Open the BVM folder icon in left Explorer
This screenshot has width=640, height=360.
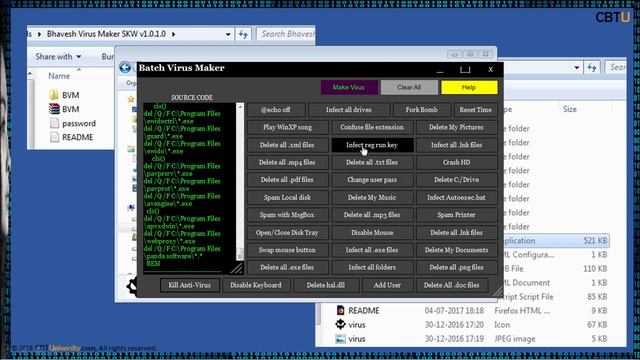54,95
